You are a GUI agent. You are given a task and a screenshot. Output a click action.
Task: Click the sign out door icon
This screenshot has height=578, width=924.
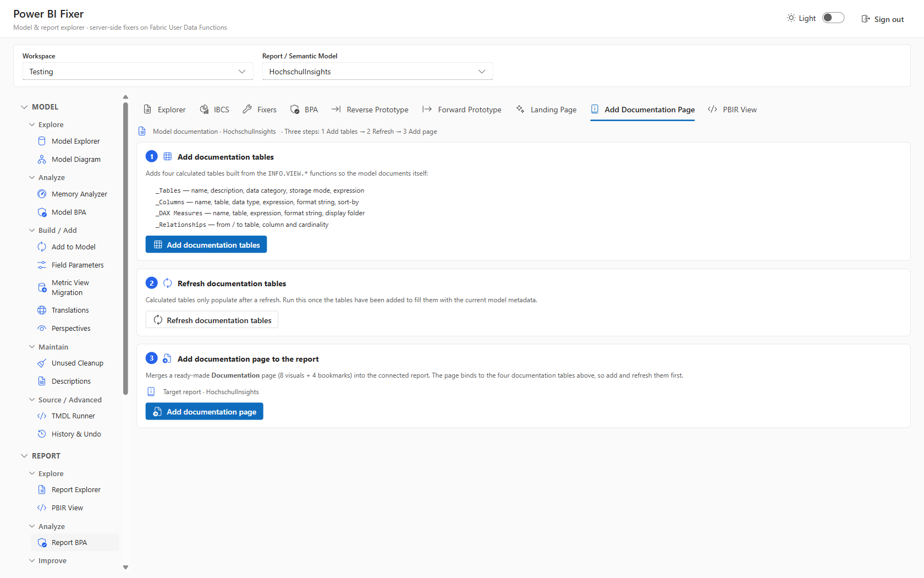(866, 19)
